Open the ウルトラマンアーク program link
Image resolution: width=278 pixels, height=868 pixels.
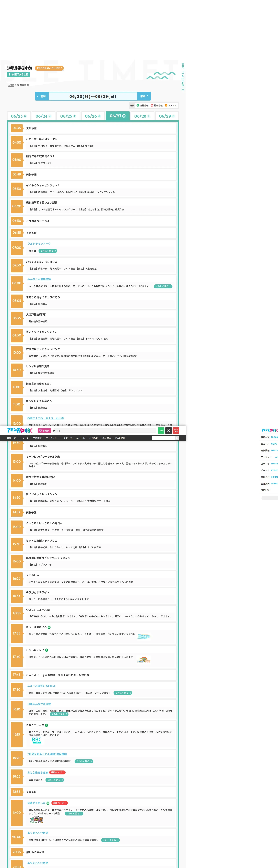(x=39, y=244)
